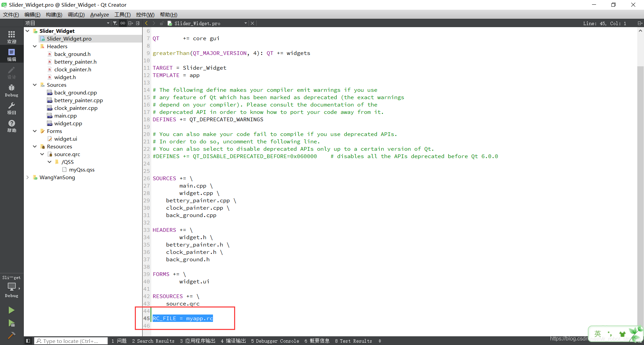The height and width of the screenshot is (345, 644).
Task: Open output pane selector arrows
Action: click(x=380, y=341)
